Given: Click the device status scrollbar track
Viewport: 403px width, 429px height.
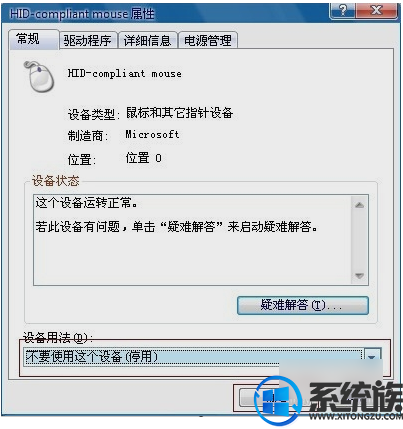Looking at the screenshot, I should 359,240.
